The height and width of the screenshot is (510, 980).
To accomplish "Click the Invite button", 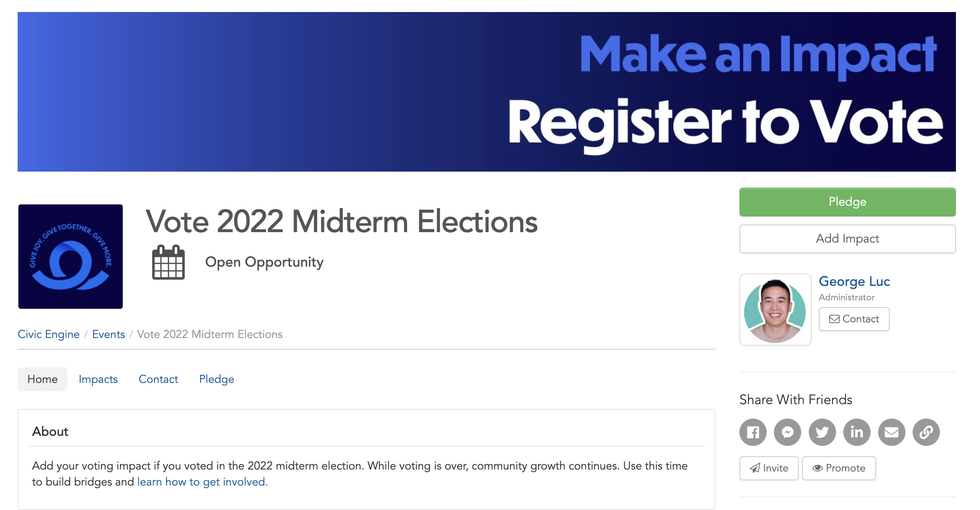I will click(769, 468).
